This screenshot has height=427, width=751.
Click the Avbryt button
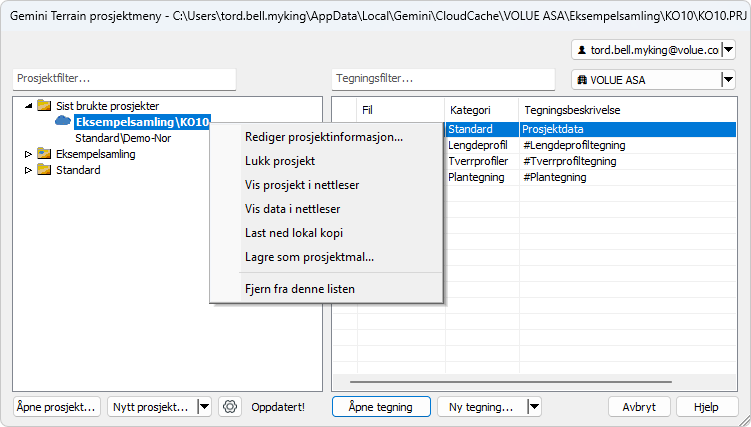click(639, 407)
